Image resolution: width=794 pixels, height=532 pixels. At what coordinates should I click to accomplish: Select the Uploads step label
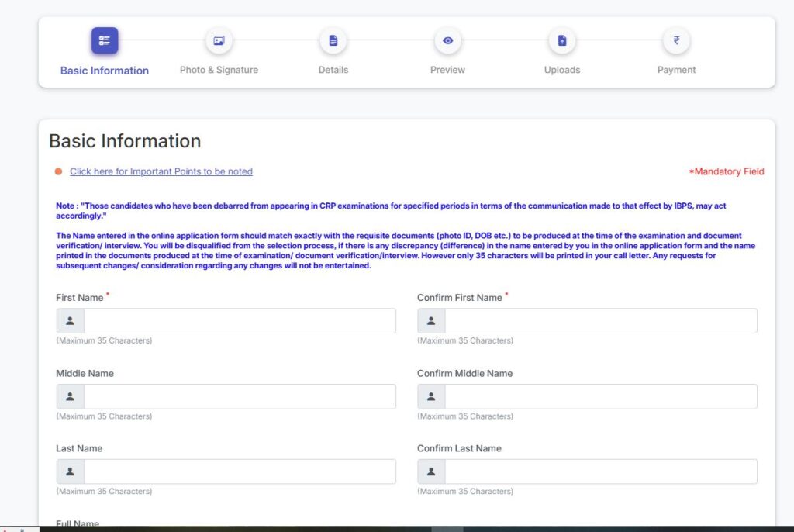562,70
